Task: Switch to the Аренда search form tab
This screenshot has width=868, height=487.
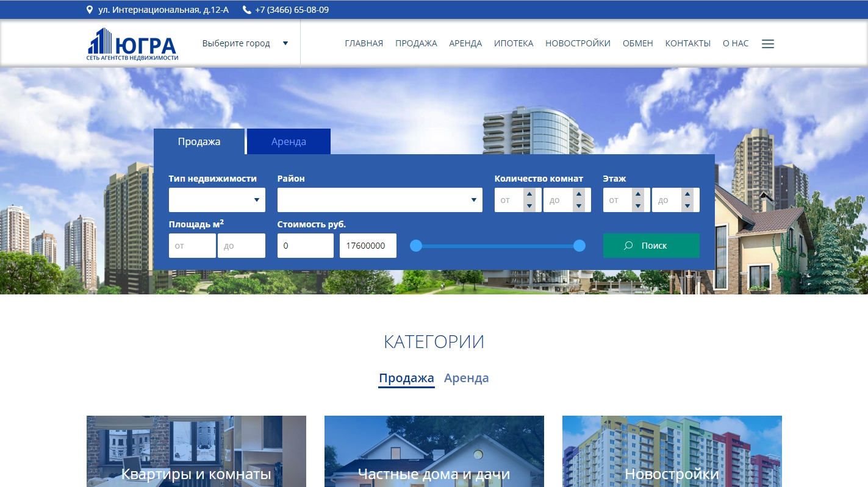Action: pyautogui.click(x=289, y=141)
